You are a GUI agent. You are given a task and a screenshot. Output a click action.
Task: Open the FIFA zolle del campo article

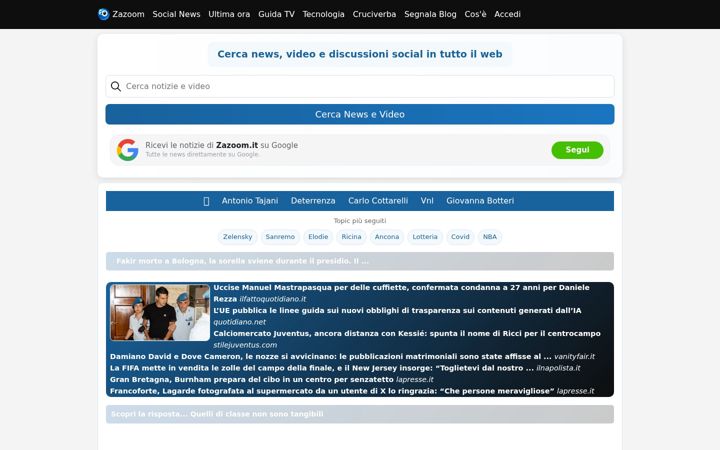click(x=322, y=368)
